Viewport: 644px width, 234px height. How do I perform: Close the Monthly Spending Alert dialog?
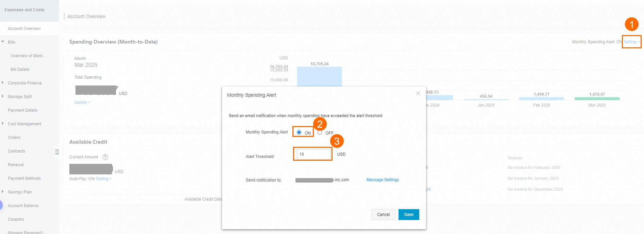point(418,93)
